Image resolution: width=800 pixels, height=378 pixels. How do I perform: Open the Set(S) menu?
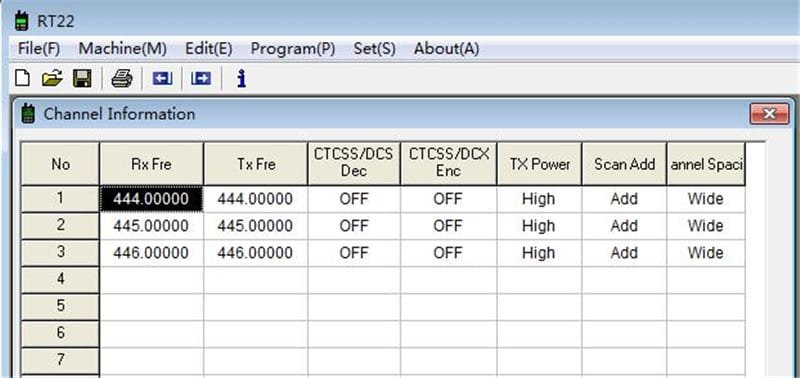pyautogui.click(x=374, y=49)
